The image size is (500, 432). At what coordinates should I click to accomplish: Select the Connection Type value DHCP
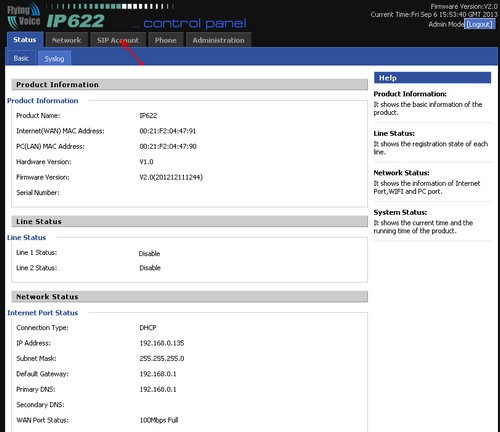pyautogui.click(x=148, y=328)
